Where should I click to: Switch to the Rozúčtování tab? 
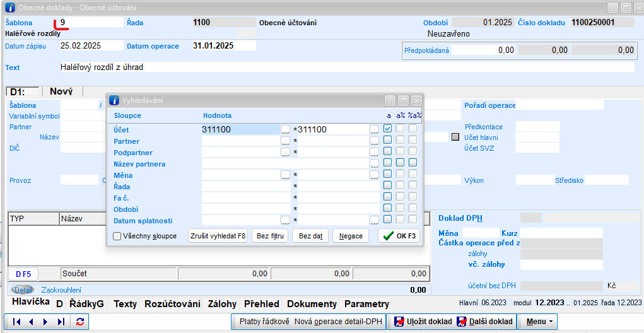pyautogui.click(x=172, y=304)
